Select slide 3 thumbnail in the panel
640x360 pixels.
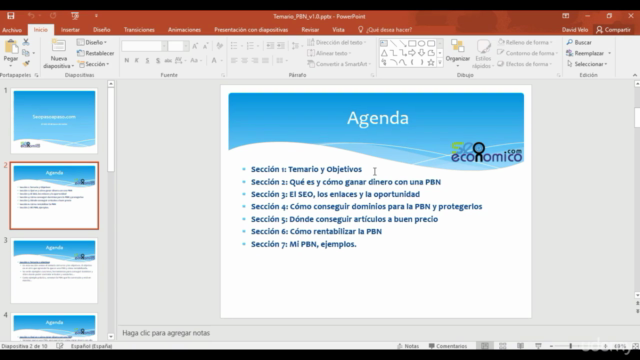click(54, 270)
